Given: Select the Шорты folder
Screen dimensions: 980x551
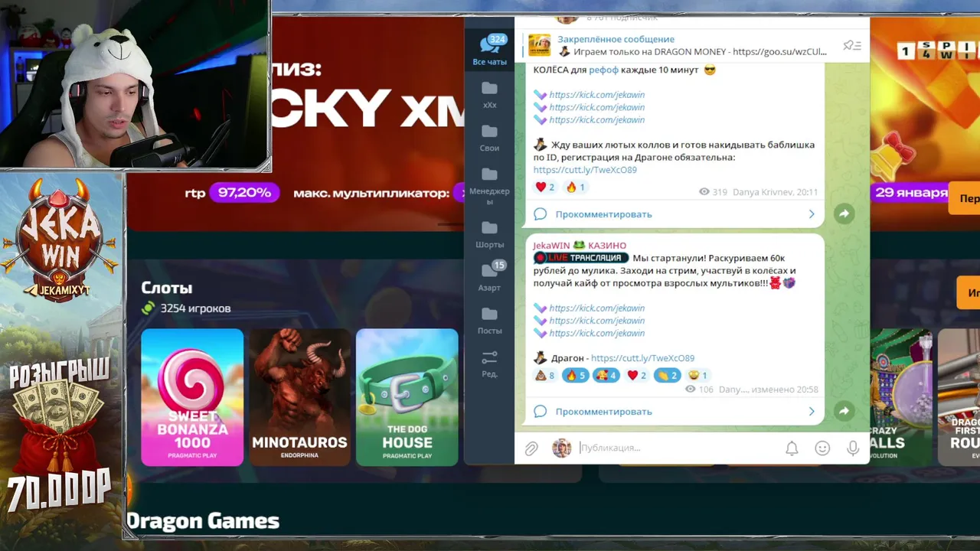Looking at the screenshot, I should pos(489,234).
